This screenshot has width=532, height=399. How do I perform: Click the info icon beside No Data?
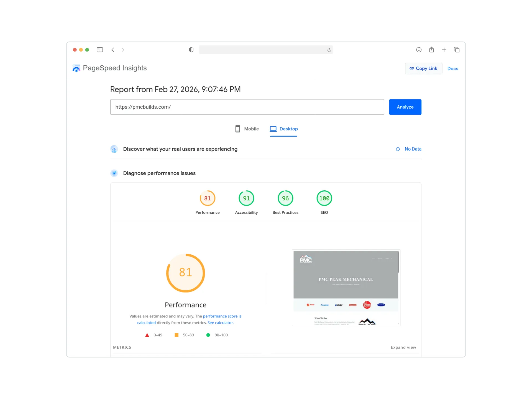[398, 149]
